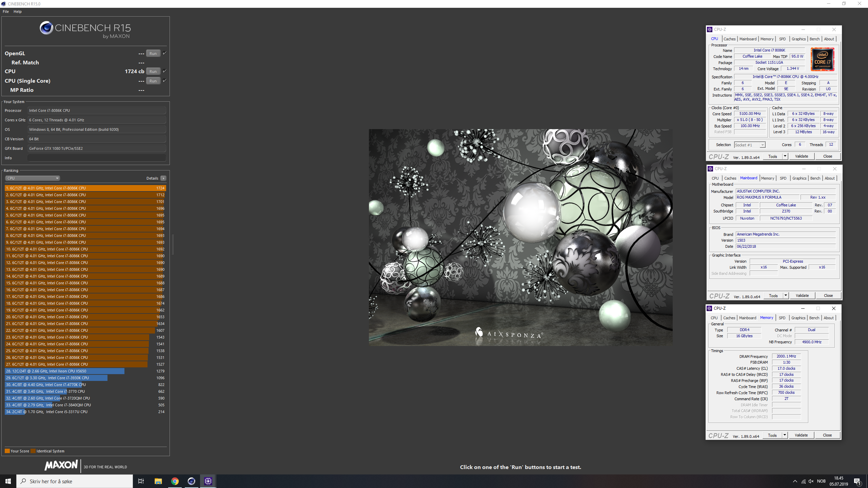Select the Core i7-4770K ranking row

pyautogui.click(x=85, y=385)
